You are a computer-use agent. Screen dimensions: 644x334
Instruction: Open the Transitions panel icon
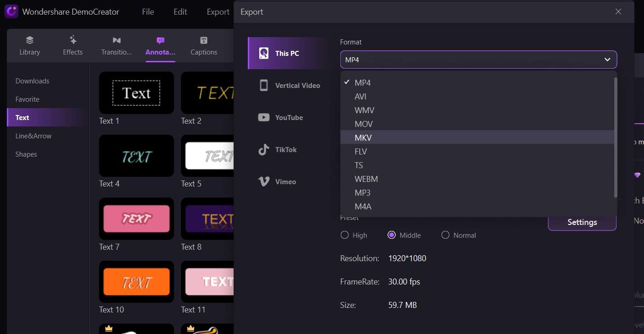tap(116, 40)
